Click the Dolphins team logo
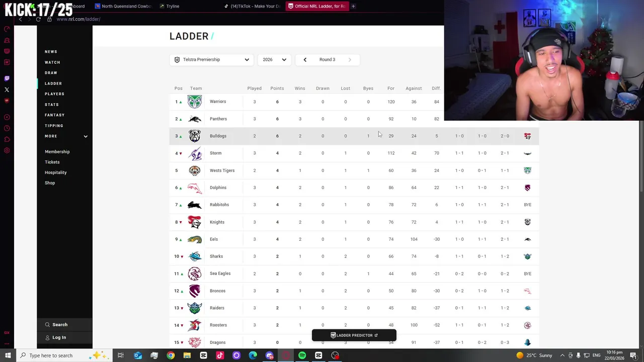The width and height of the screenshot is (644, 362). click(195, 188)
